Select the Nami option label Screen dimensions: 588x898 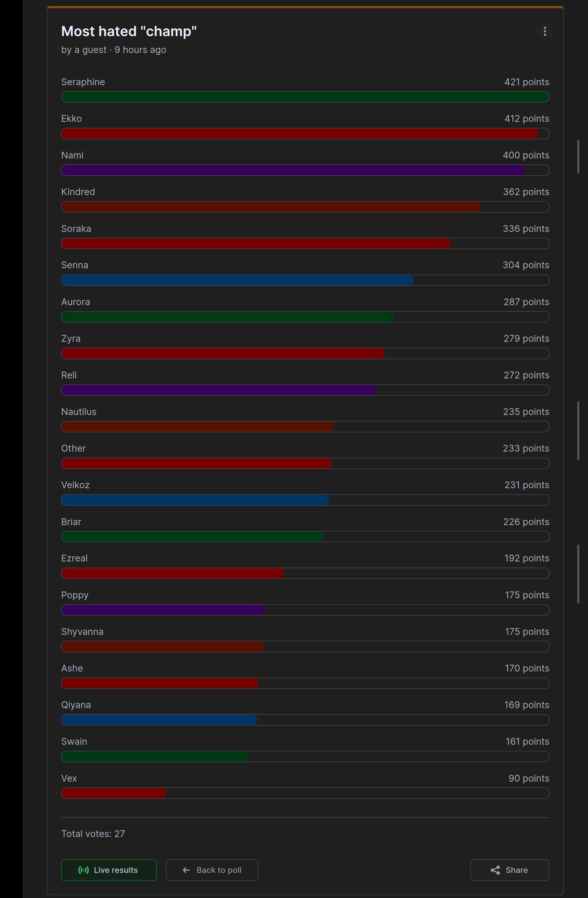pyautogui.click(x=72, y=155)
